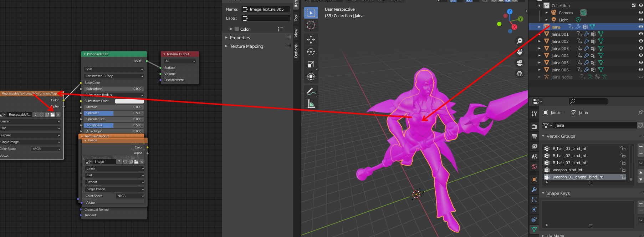This screenshot has width=644, height=237.
Task: Click the pan view hand icon
Action: click(520, 52)
